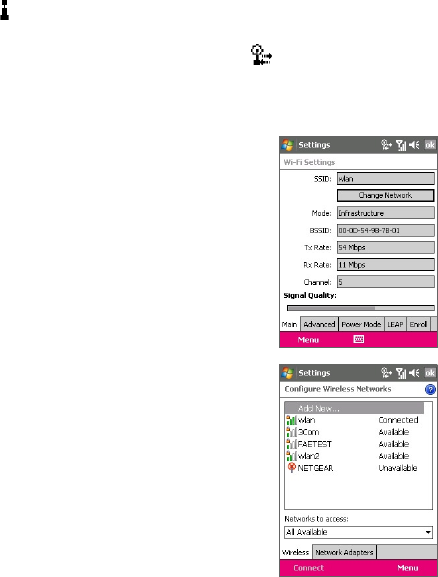
Task: Switch to the LEAP tab
Action: pos(395,324)
